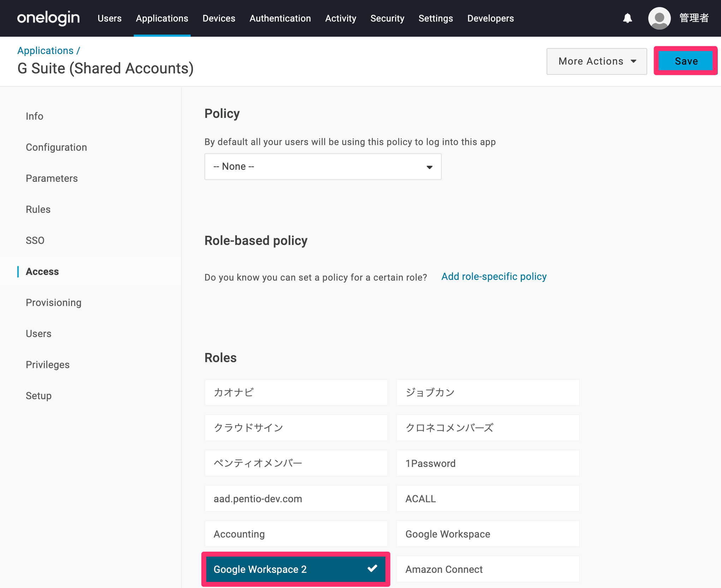Switch to the SSO tab
Image resolution: width=721 pixels, height=588 pixels.
click(35, 240)
